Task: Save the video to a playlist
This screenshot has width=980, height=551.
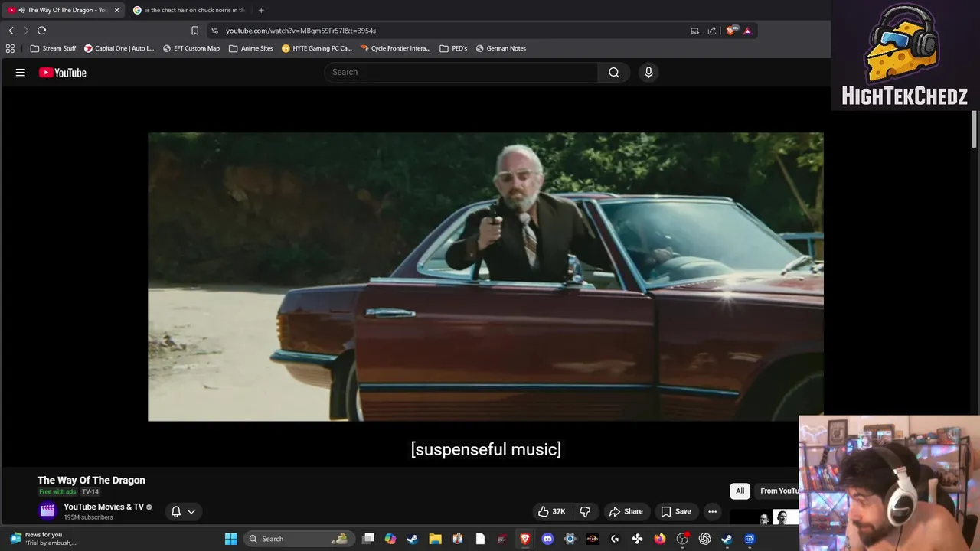Action: 676,511
